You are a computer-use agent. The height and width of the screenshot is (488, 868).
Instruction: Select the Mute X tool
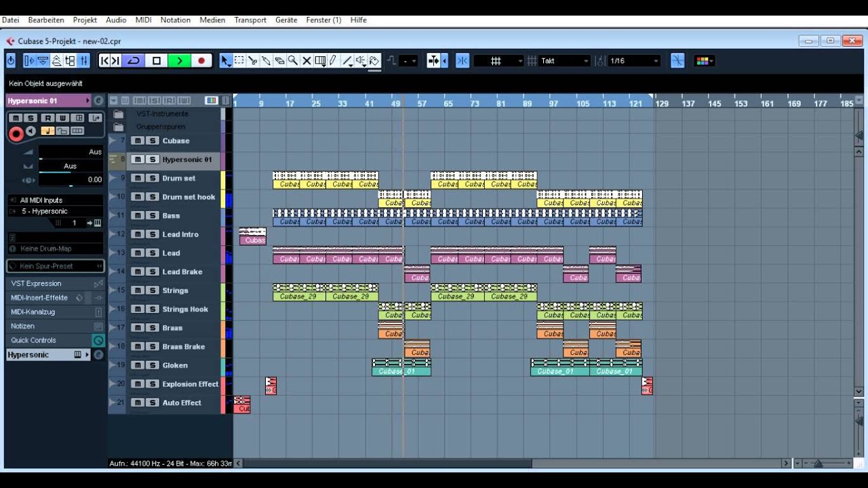coord(307,61)
